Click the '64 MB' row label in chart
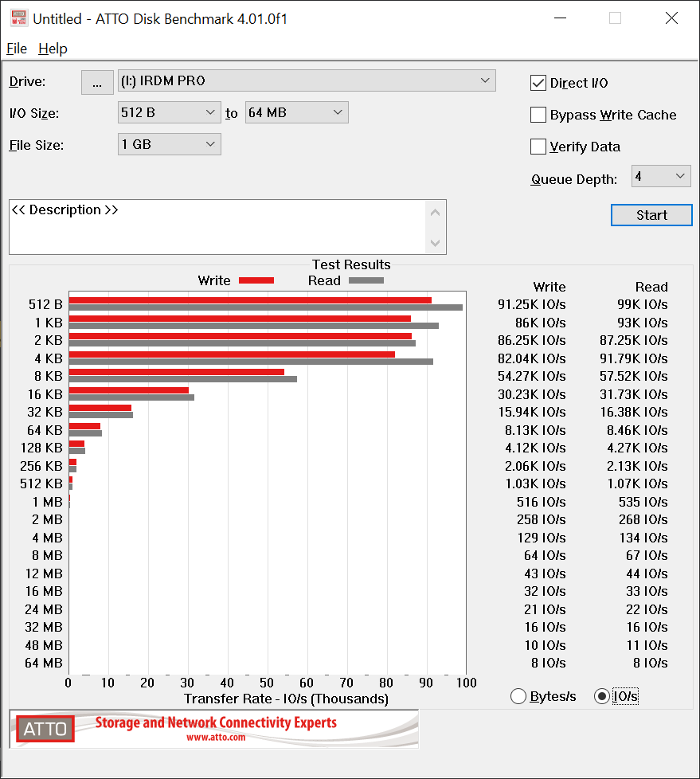This screenshot has height=779, width=700. pos(44,663)
